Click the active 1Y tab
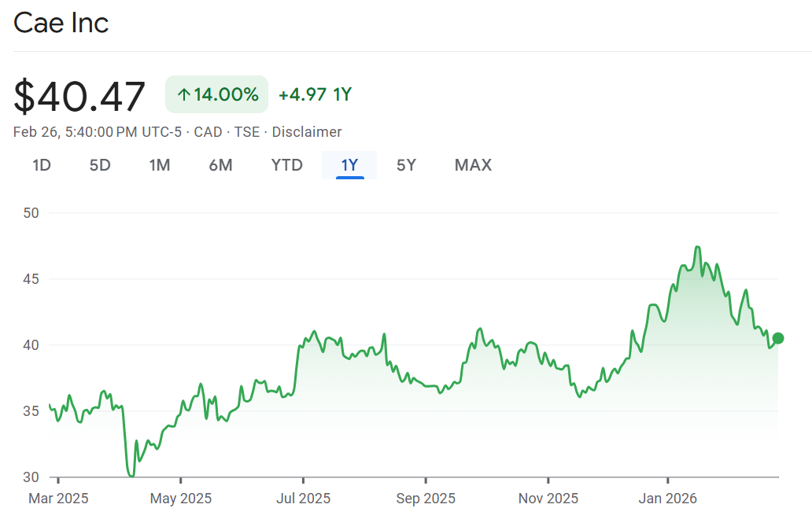 coord(349,165)
